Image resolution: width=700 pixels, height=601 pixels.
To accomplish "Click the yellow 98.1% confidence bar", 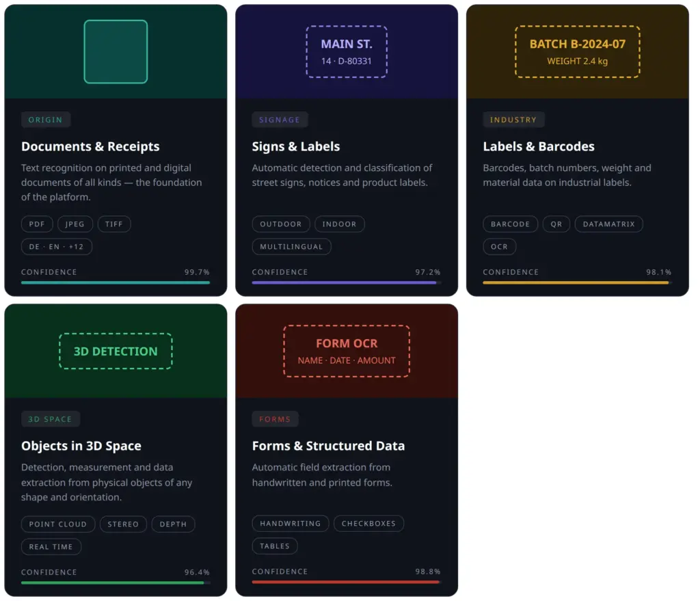I will pos(577,282).
